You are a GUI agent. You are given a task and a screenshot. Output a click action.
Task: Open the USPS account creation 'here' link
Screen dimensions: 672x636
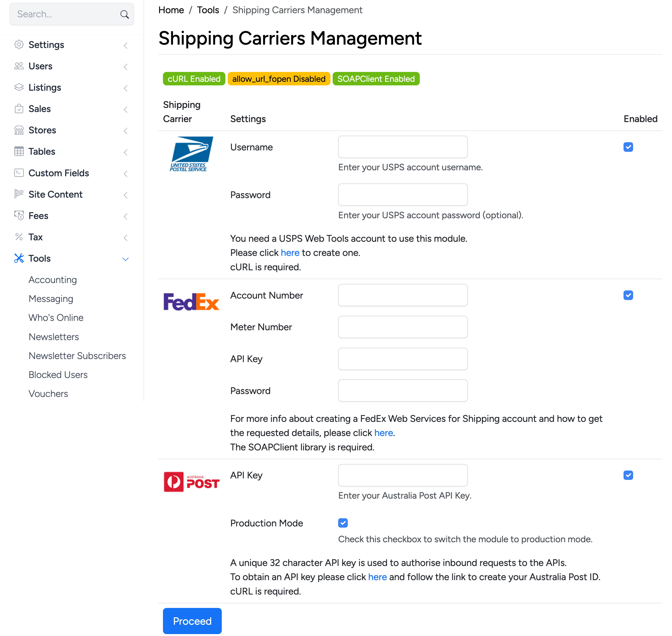click(x=290, y=253)
